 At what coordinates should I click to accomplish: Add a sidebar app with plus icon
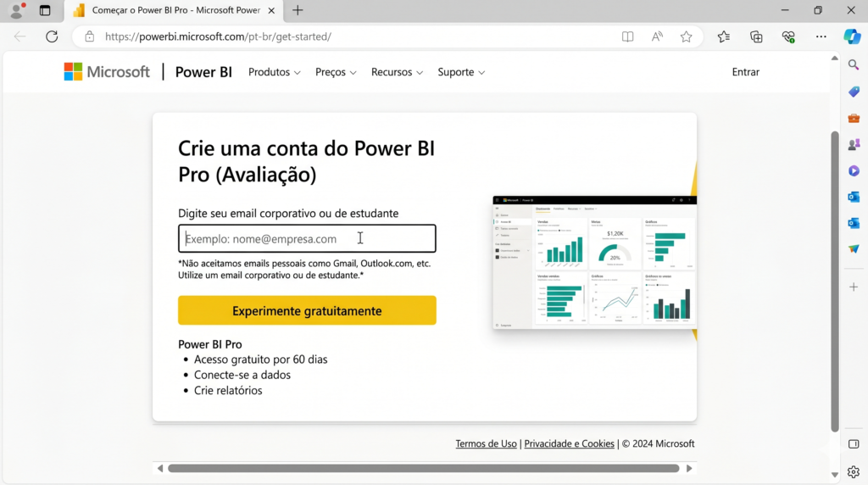coord(854,287)
